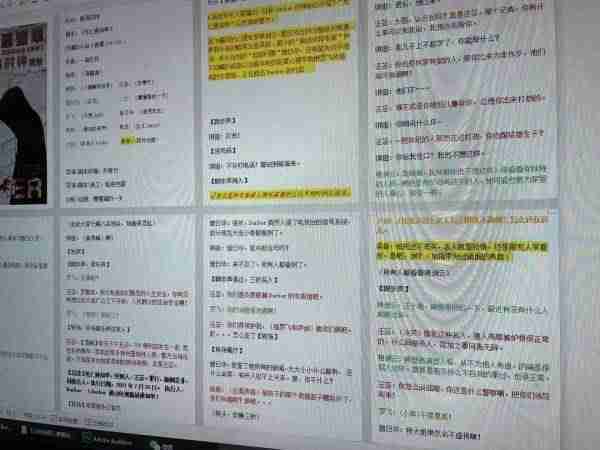Click the single yellow highlighted line above the page break
Viewport: 600px width, 450px height.
click(280, 194)
